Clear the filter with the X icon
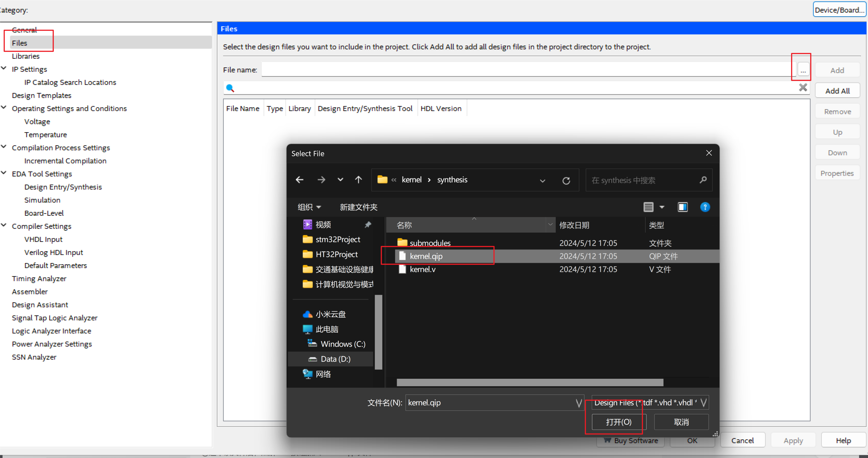 tap(803, 88)
